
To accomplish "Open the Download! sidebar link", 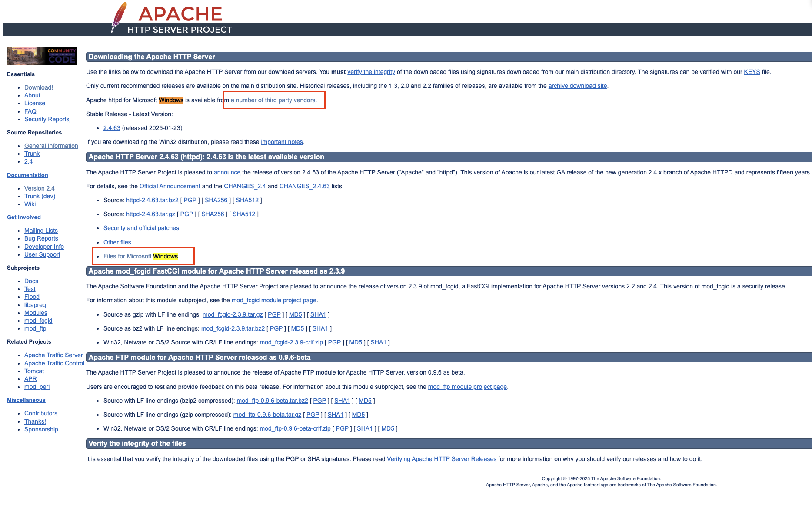I will click(x=39, y=87).
